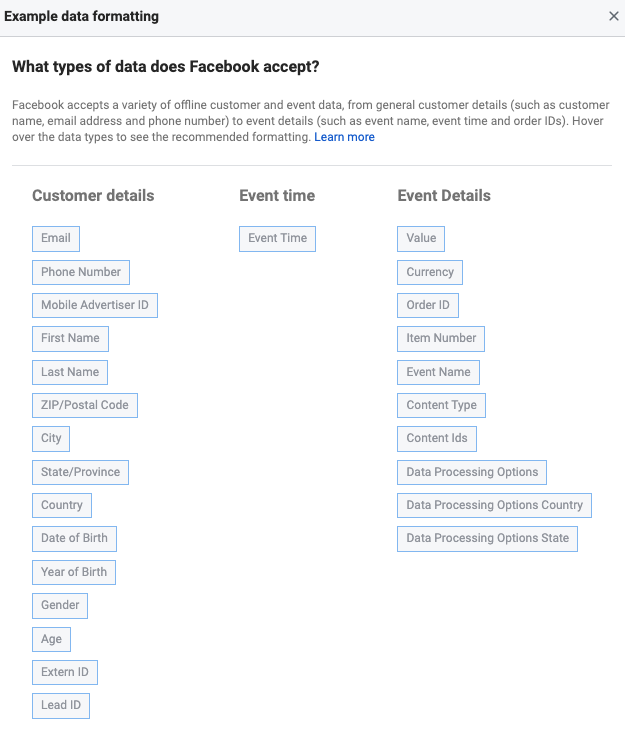625x729 pixels.
Task: Select the ZIP/Postal Code tag
Action: click(85, 405)
